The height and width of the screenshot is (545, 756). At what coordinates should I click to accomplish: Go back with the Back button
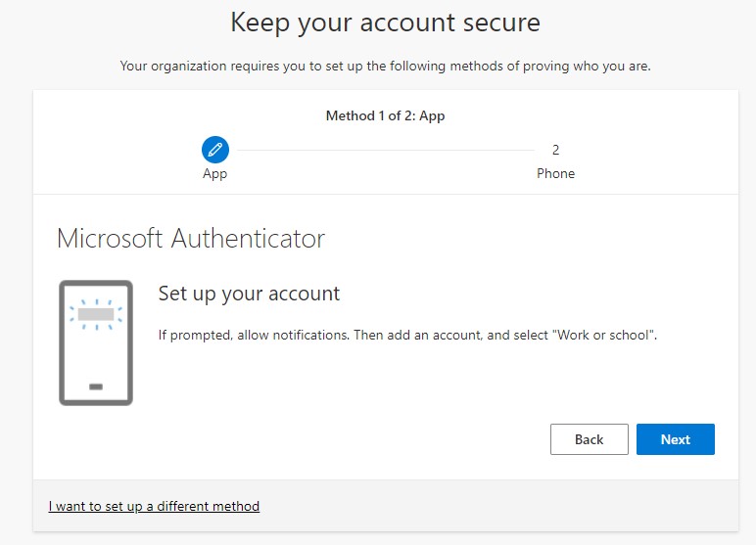click(590, 439)
